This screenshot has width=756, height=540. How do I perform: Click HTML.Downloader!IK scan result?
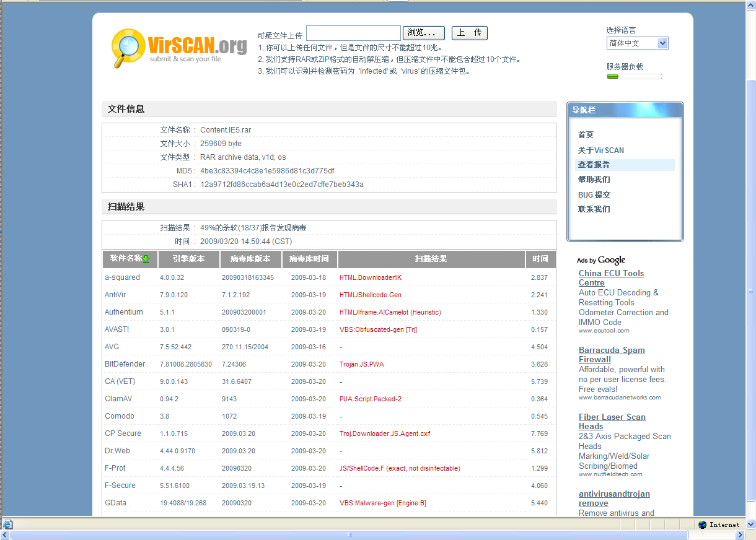tap(371, 277)
